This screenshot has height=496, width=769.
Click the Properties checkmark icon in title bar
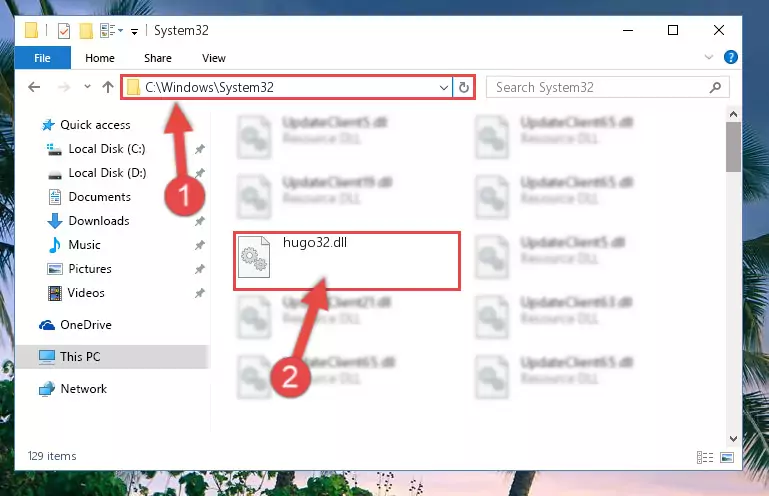[64, 31]
